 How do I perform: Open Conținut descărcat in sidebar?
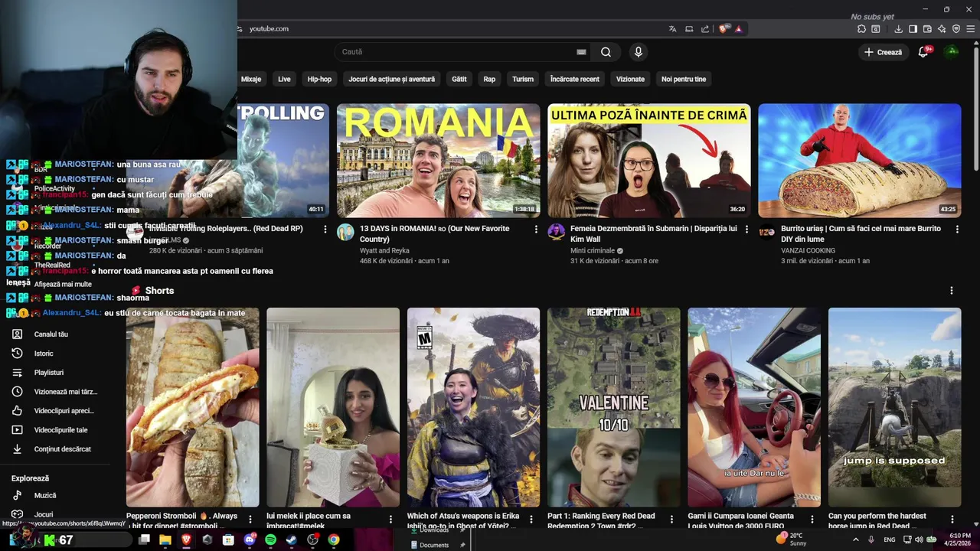point(63,449)
